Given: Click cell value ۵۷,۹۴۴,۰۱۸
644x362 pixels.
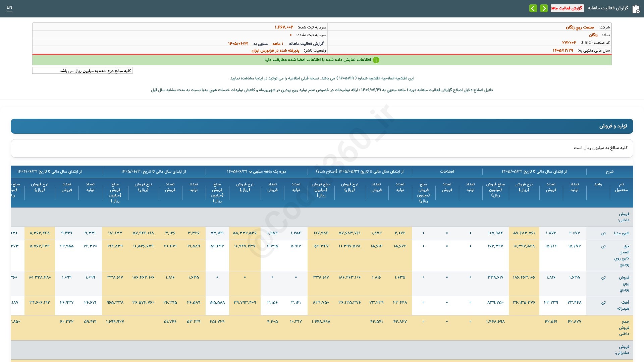Looking at the screenshot, I should 143,233.
